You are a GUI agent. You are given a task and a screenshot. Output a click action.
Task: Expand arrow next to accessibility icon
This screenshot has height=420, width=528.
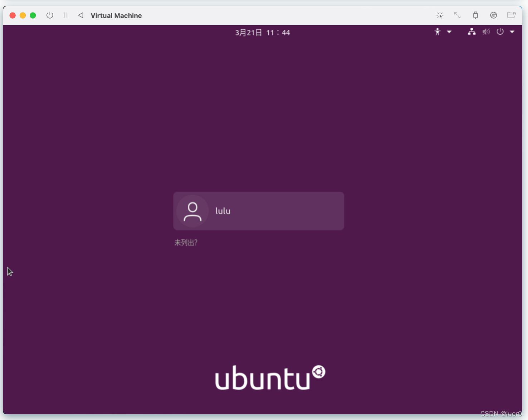pyautogui.click(x=449, y=32)
